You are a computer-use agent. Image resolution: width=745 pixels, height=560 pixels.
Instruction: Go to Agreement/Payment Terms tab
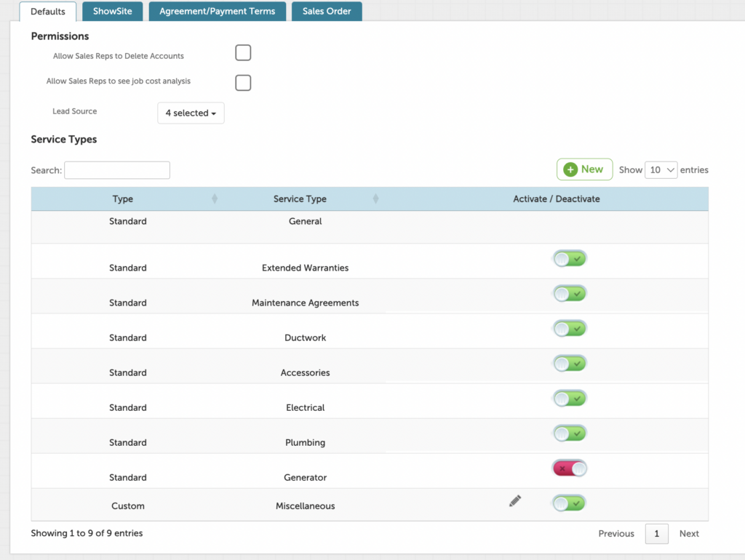217,11
